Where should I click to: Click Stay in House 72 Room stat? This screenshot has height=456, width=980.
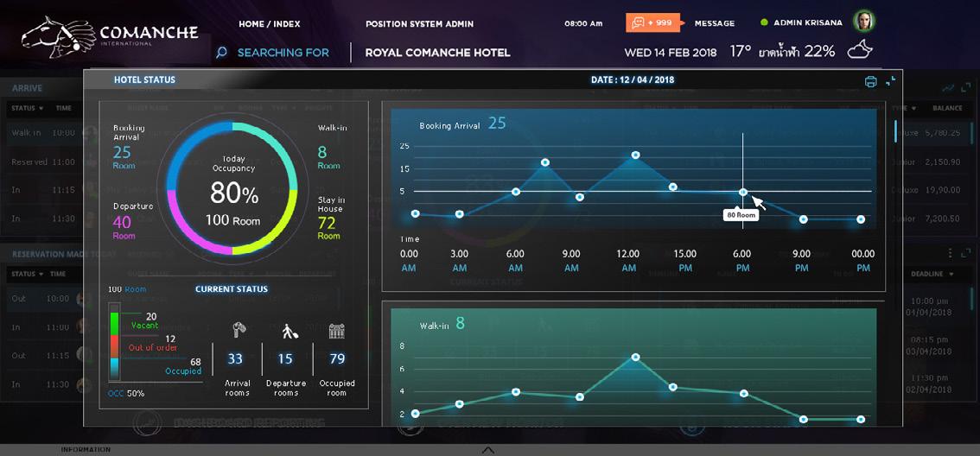[331, 218]
